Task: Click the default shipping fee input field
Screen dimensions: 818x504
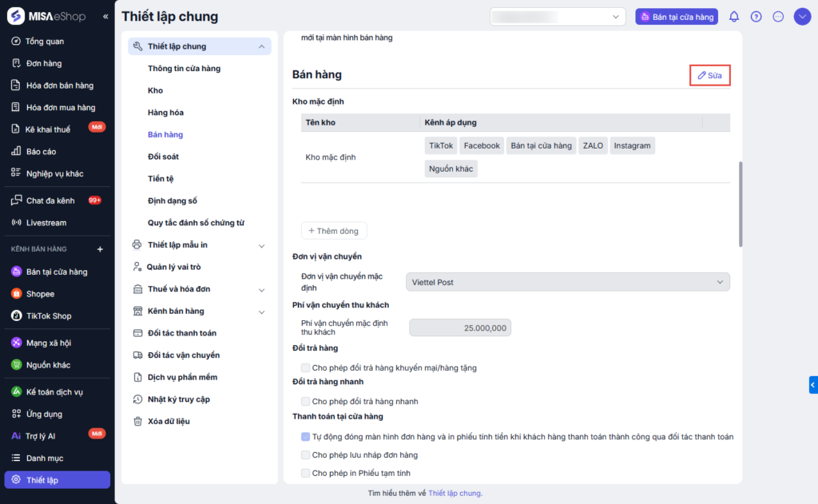Action: pos(460,327)
